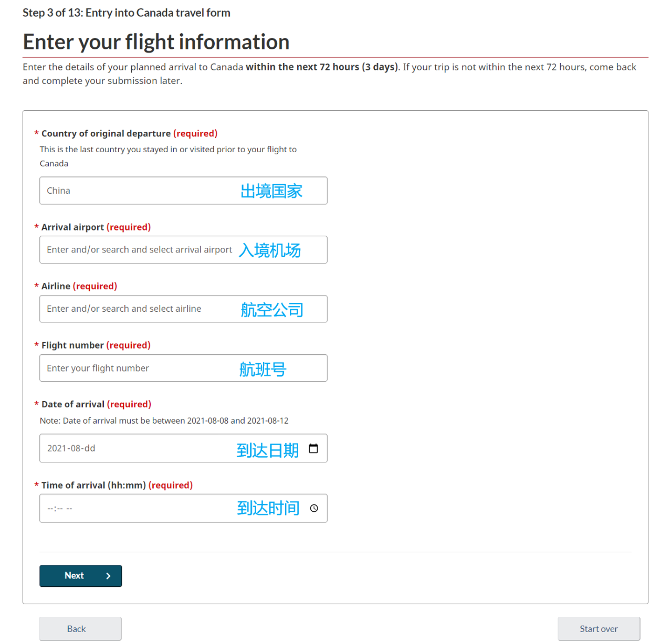Click the Start over button
This screenshot has width=672, height=643.
(x=598, y=629)
